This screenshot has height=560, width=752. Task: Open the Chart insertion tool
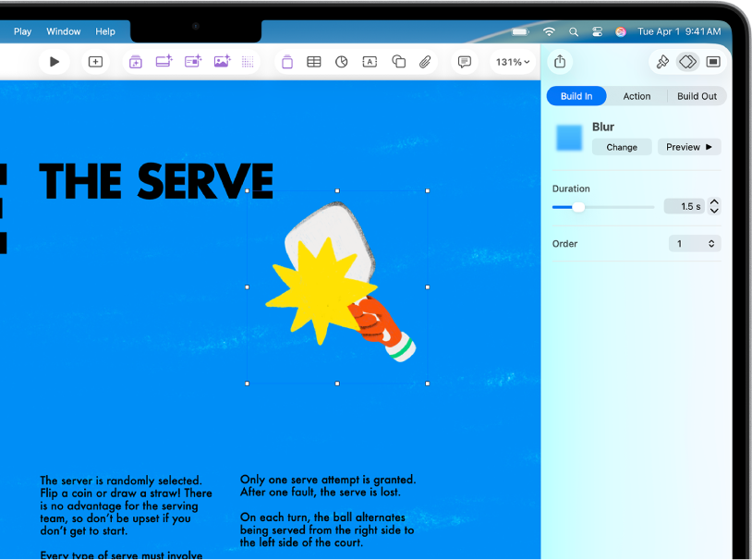[342, 62]
